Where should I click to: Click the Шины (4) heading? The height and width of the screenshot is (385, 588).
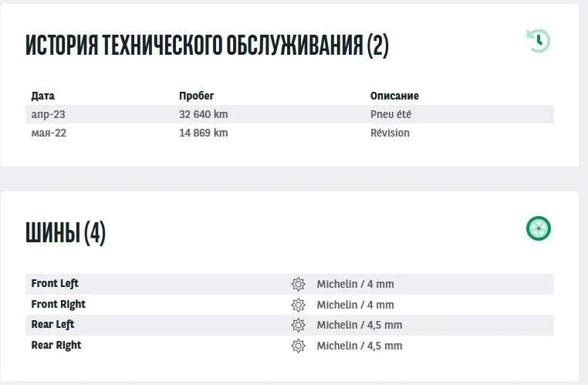pyautogui.click(x=66, y=232)
